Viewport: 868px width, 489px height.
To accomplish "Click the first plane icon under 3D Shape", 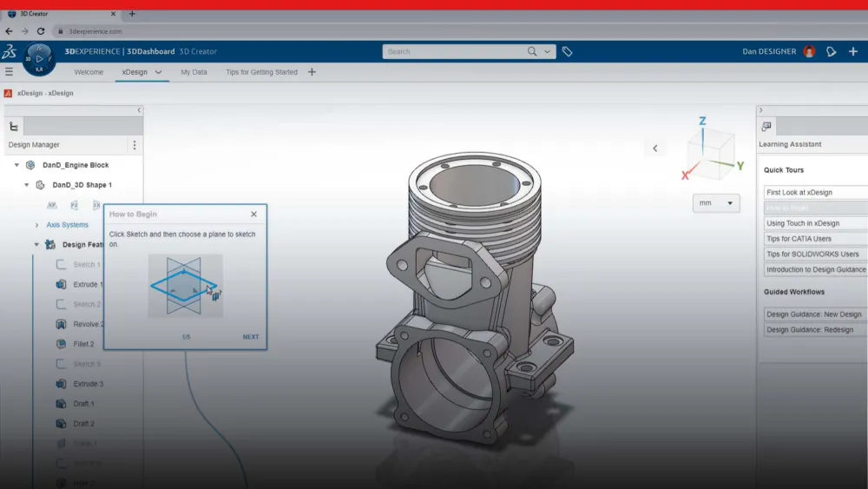I will pos(52,205).
